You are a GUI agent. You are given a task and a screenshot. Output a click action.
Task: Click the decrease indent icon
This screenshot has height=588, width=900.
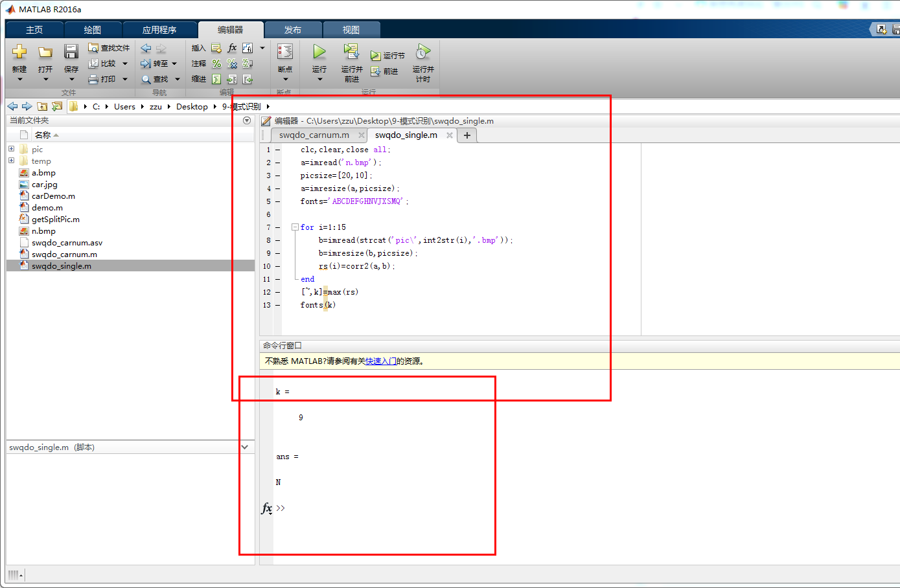click(x=248, y=79)
